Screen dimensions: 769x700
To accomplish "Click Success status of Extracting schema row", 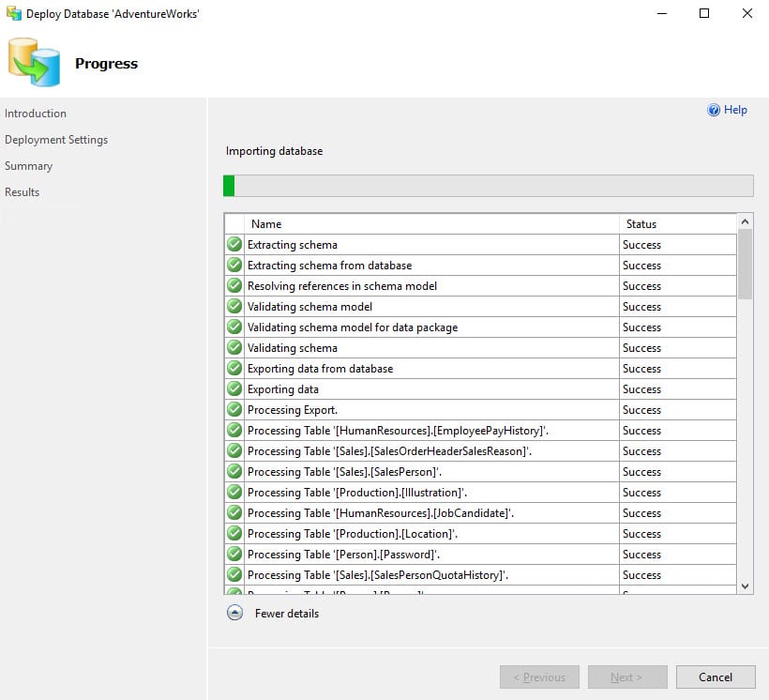I will pos(641,245).
